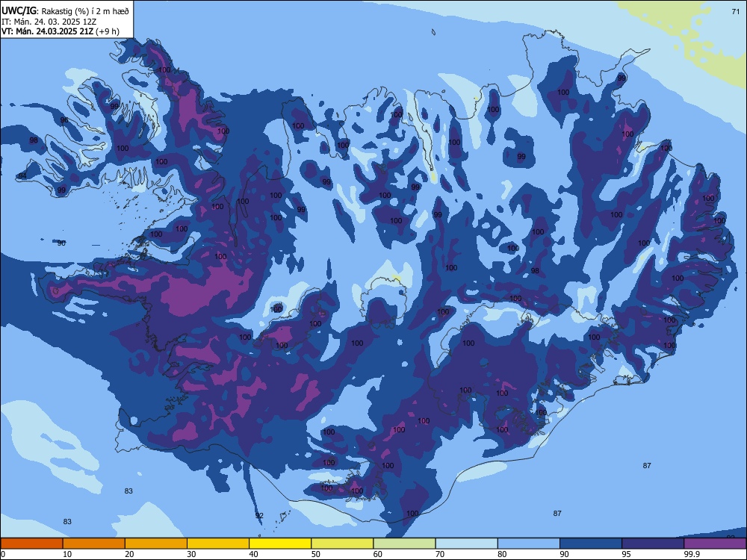Click the initial time line 'IT: Mán. 24. 03. 2025 12Z'
747x560 pixels.
(49, 22)
